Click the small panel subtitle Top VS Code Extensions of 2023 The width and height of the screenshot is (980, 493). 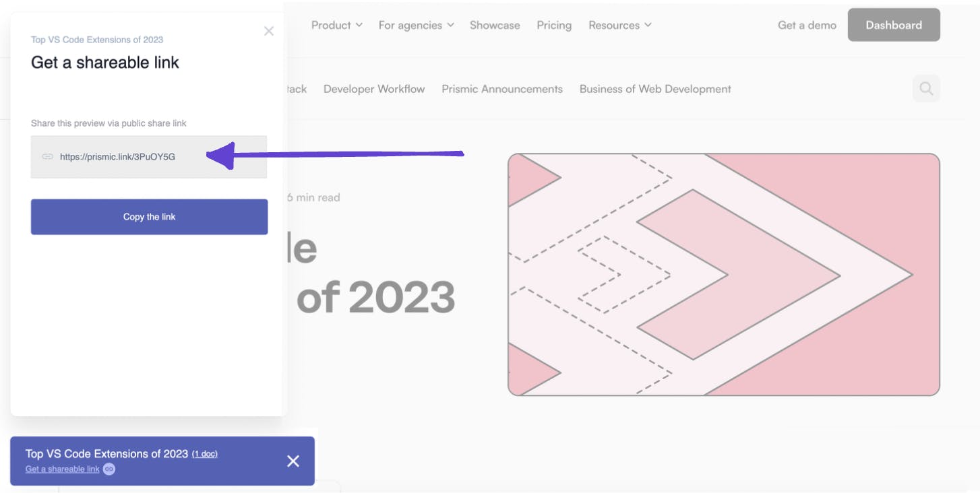97,40
